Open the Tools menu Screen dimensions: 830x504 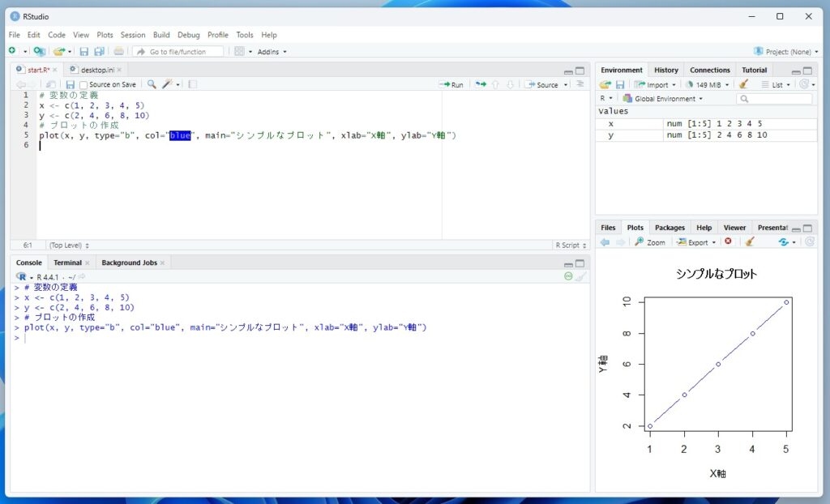point(245,35)
